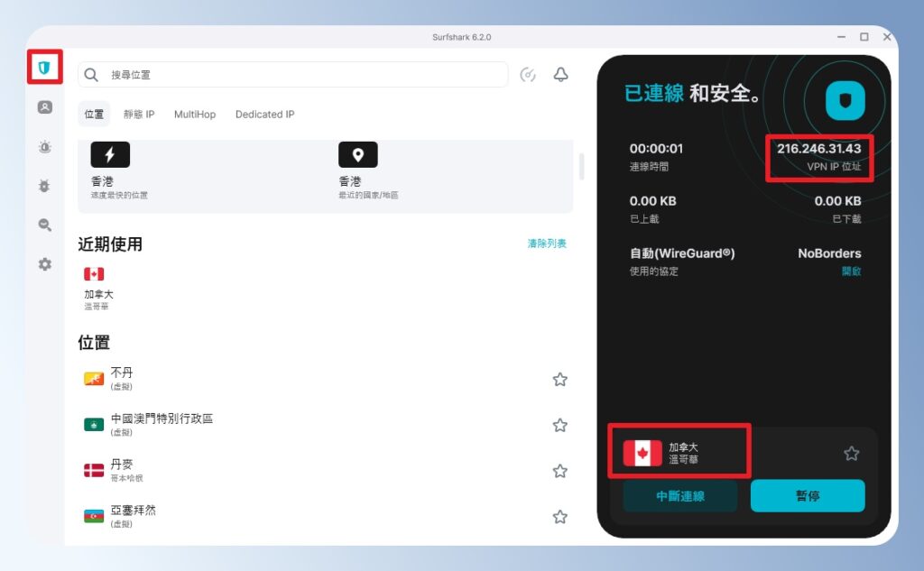Screen dimensions: 924x571
Task: Click the Surfshark logo in the connection panel
Action: [844, 100]
